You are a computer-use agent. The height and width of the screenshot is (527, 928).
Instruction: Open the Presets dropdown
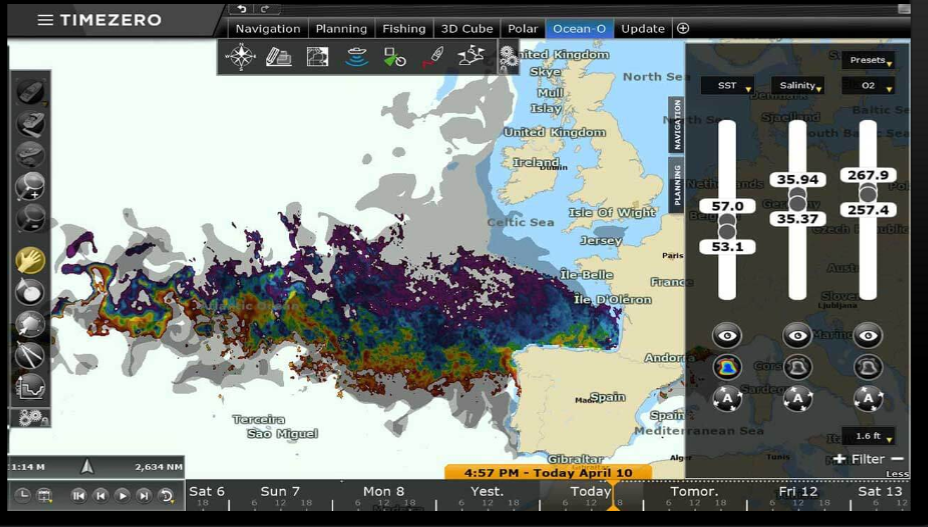coord(868,60)
